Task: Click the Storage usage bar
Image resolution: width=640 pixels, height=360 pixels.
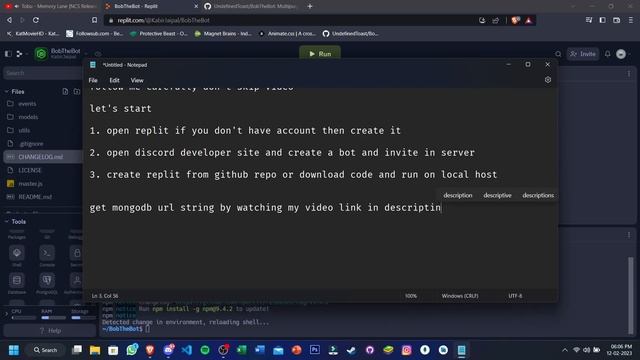Action: [83, 318]
